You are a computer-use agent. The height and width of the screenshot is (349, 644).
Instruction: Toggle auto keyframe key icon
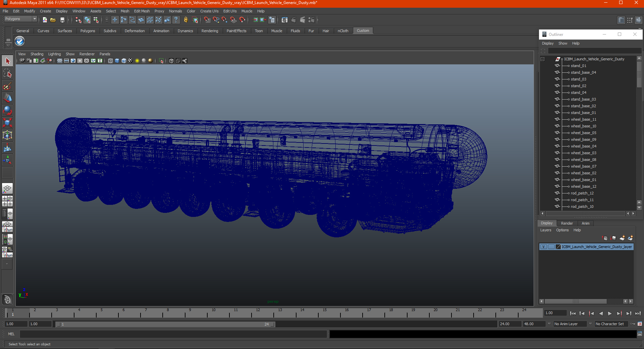pyautogui.click(x=633, y=324)
